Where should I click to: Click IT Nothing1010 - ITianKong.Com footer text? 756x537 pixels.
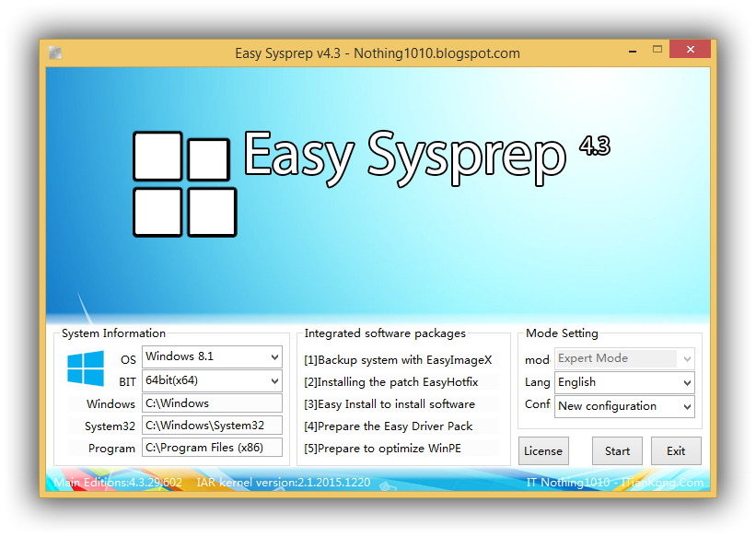click(615, 483)
